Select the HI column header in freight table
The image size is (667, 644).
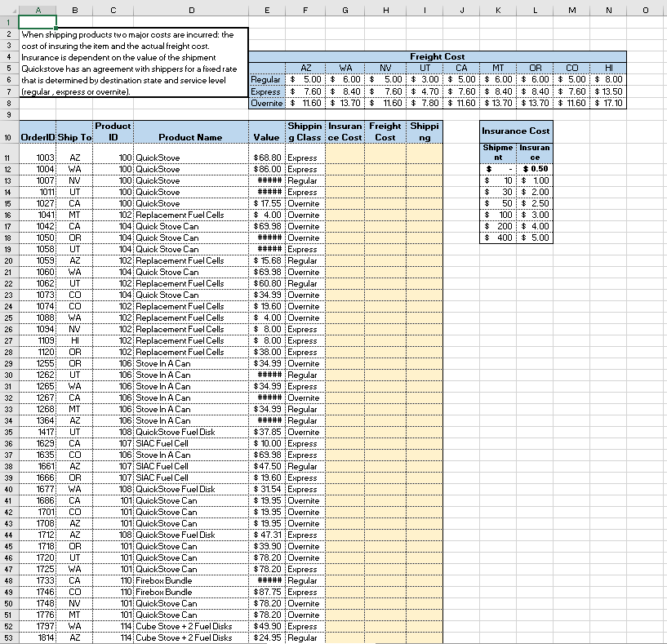608,68
